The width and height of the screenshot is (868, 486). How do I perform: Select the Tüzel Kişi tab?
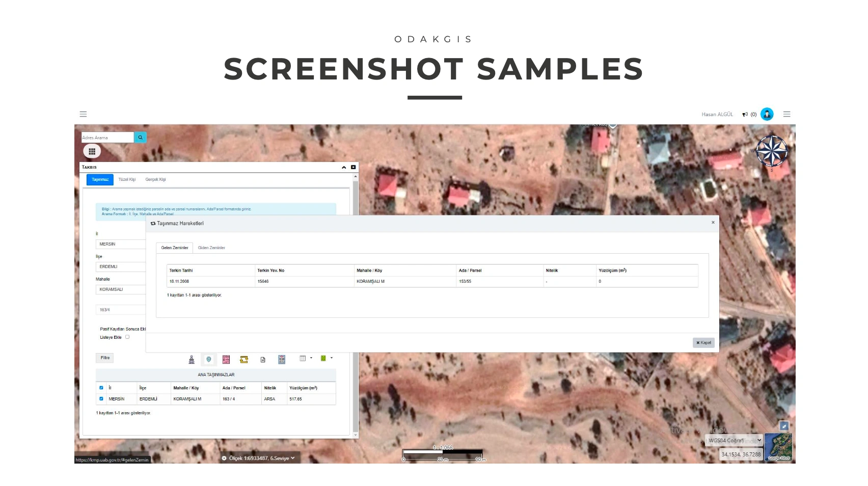(127, 179)
